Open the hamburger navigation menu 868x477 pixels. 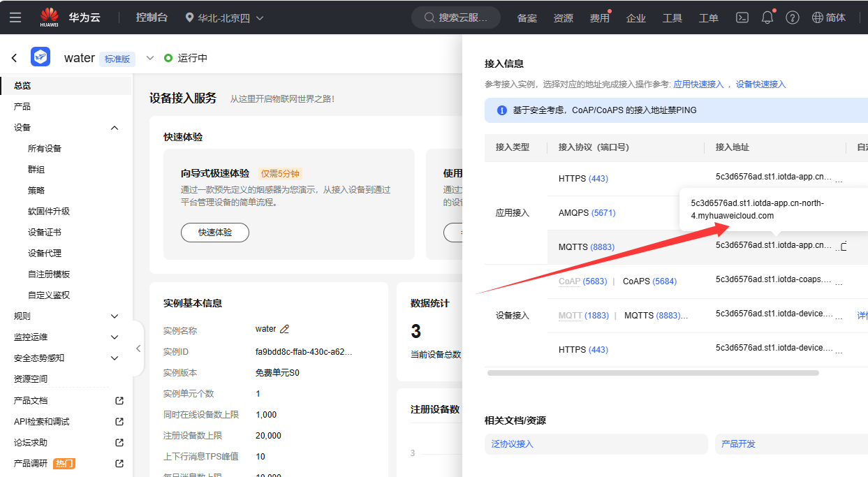[15, 17]
